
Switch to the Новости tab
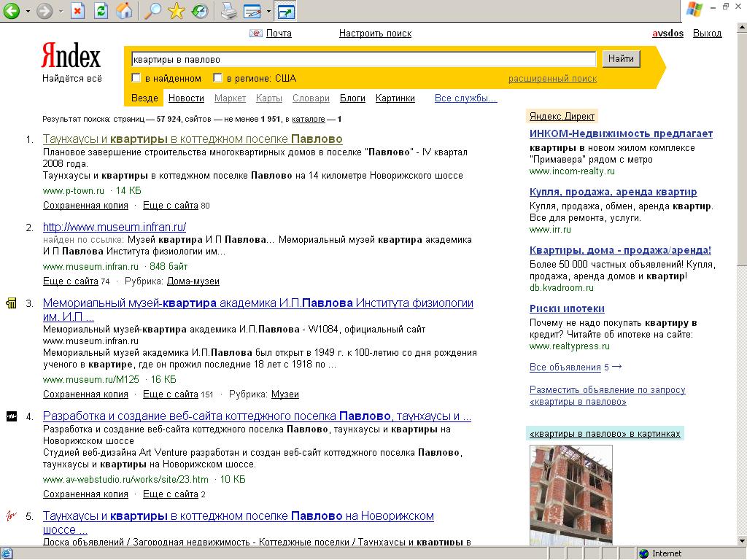click(x=186, y=98)
